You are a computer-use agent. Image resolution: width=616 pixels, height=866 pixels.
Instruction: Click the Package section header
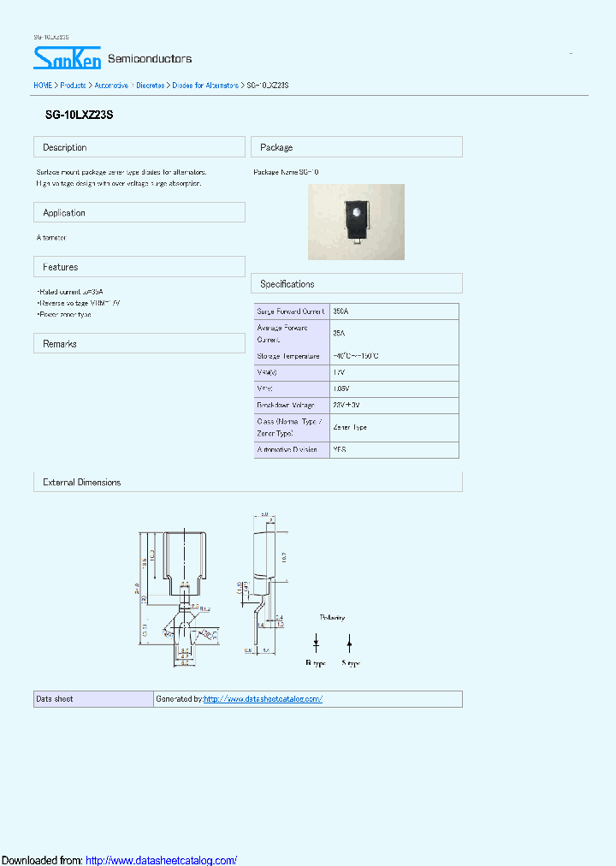point(356,147)
